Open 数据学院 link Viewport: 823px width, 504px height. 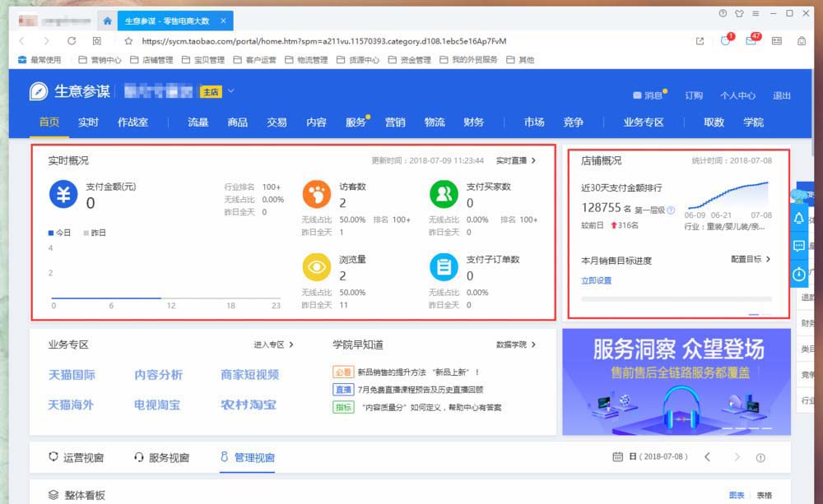point(516,344)
